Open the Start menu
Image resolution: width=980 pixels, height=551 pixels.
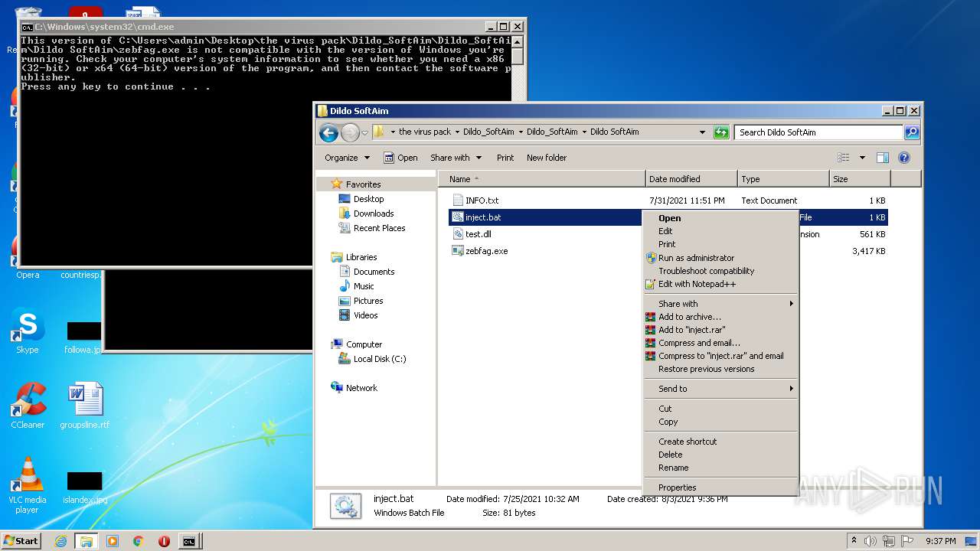coord(21,540)
